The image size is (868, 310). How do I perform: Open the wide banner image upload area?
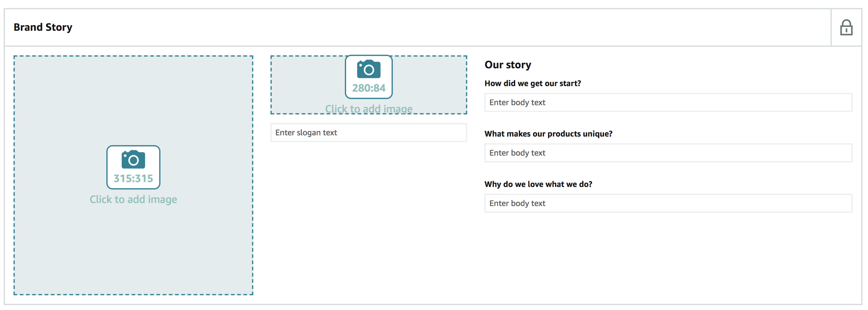pyautogui.click(x=369, y=85)
